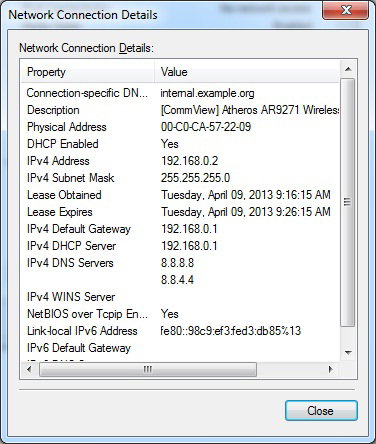Viewport: 376px width, 444px height.
Task: Click the Value column header
Action: (x=248, y=72)
